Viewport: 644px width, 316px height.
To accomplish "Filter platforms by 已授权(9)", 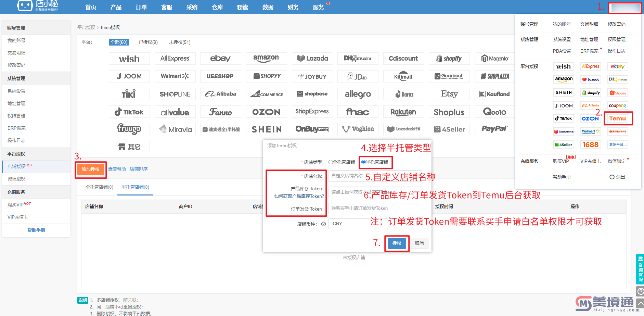I will [148, 42].
